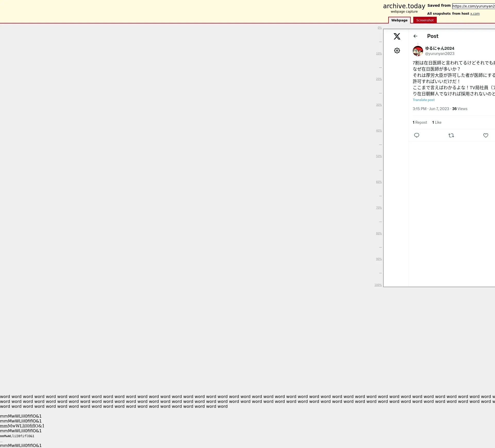Click the 1 Like count
Viewport: 495px width, 448px height.
point(437,122)
